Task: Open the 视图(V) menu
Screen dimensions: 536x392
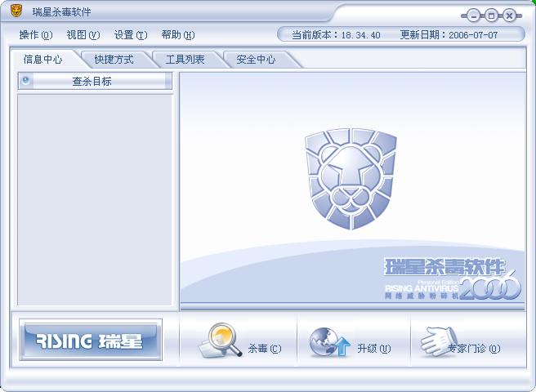Action: 83,35
